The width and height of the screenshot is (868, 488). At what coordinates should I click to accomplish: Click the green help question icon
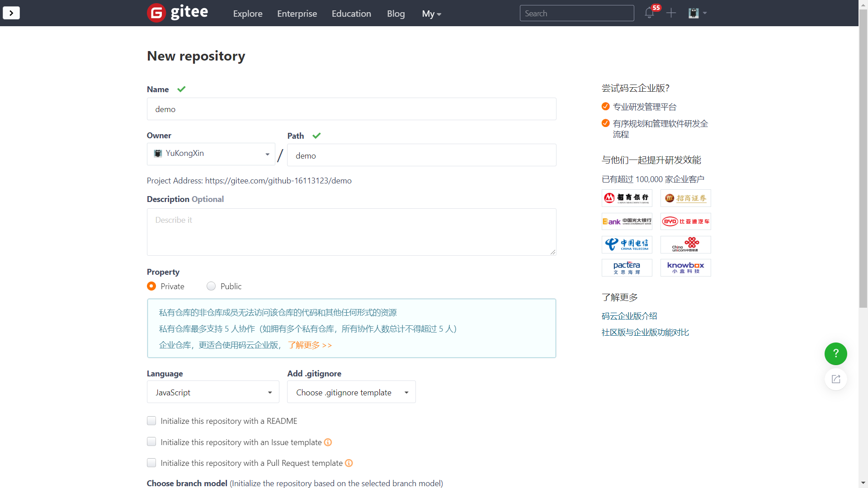(835, 354)
